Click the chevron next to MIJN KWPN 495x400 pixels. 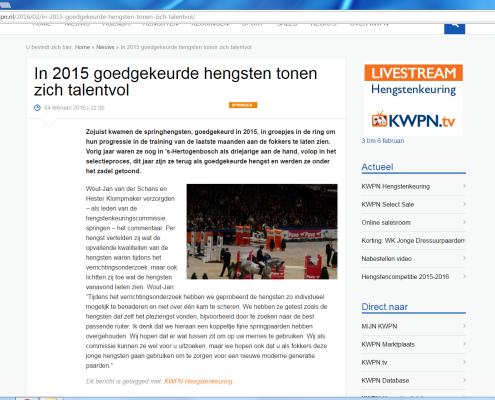(464, 326)
